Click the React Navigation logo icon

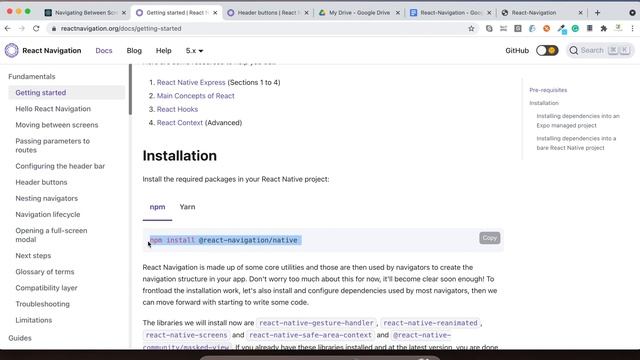(11, 51)
